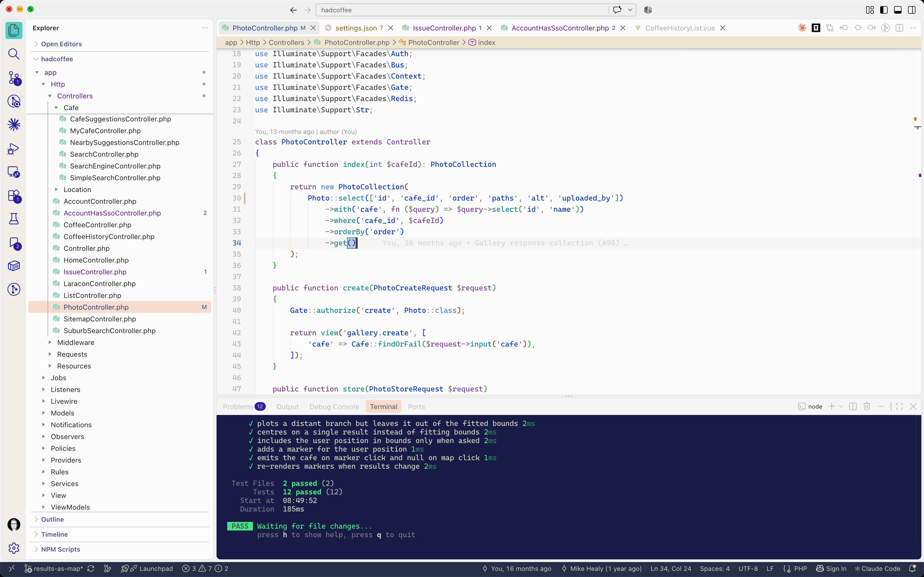Open the Explorer view in activity bar

(14, 30)
